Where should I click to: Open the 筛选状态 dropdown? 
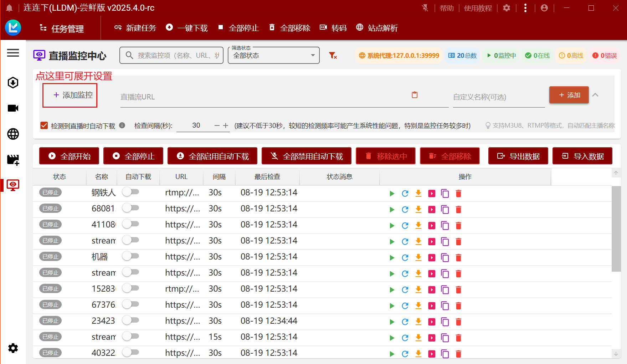pyautogui.click(x=273, y=56)
